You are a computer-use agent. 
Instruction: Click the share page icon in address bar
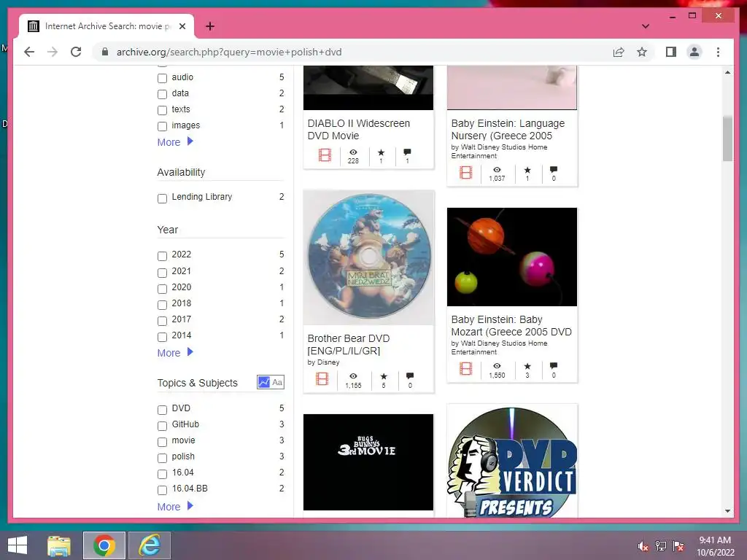click(x=619, y=52)
